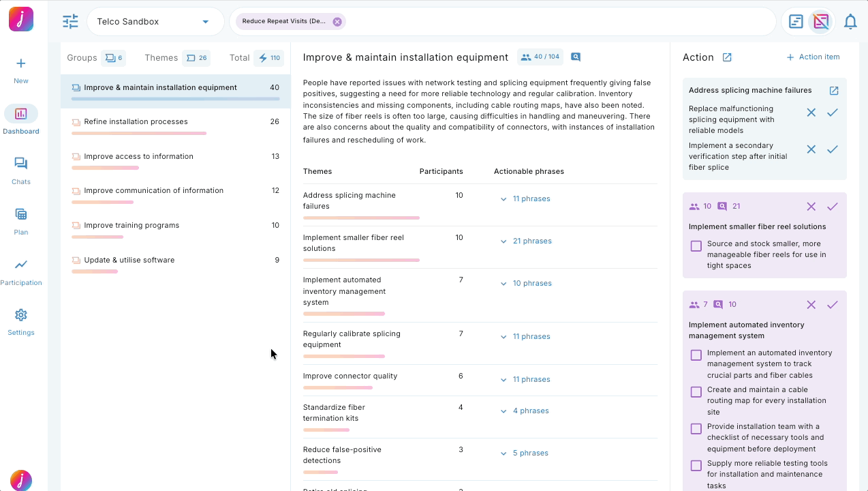Open the filter sliders icon in top bar

pyautogui.click(x=70, y=22)
